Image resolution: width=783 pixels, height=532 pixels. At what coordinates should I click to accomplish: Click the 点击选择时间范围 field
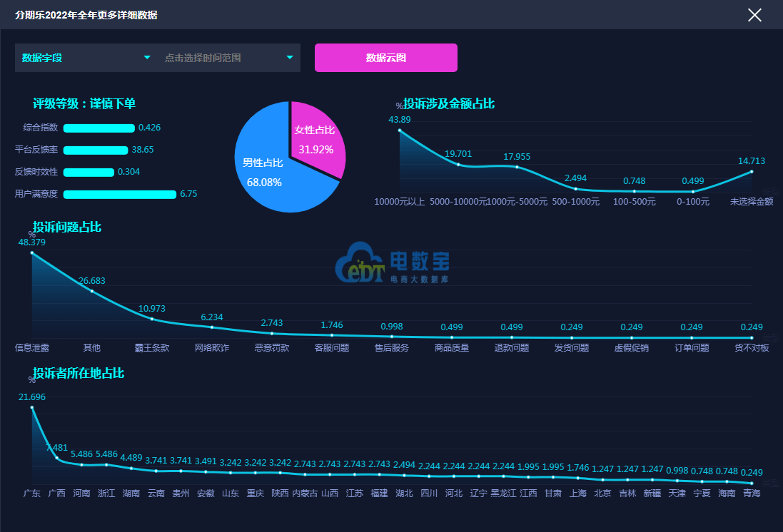[x=214, y=58]
